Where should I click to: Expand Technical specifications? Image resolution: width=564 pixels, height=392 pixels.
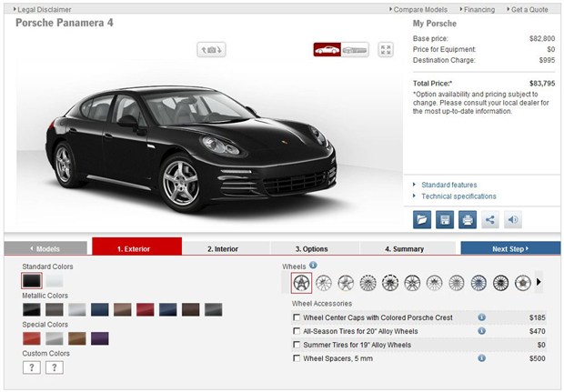(x=458, y=196)
